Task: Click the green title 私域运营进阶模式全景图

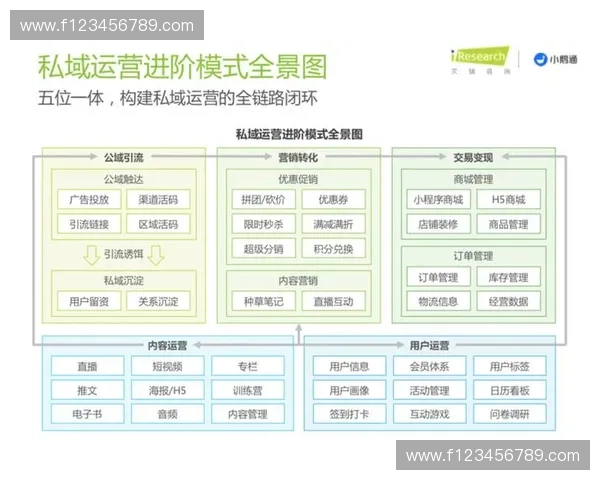Action: pos(183,67)
